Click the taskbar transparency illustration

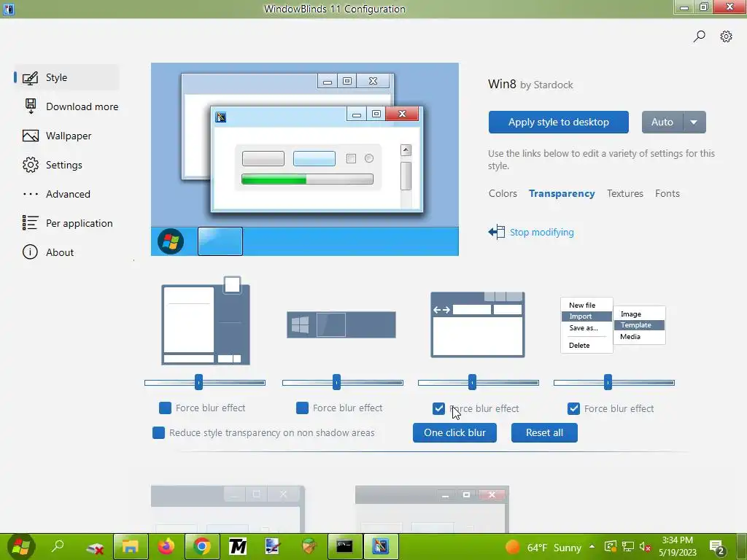pyautogui.click(x=341, y=324)
